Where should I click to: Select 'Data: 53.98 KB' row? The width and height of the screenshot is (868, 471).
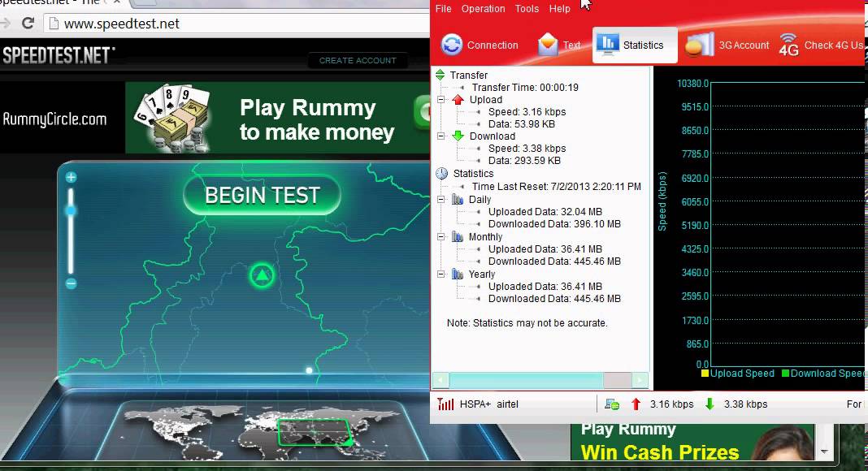pos(522,123)
